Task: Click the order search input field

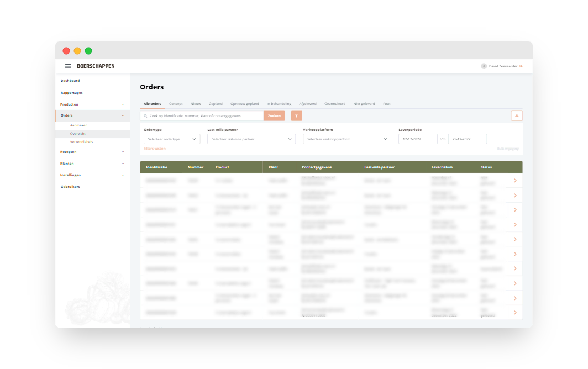Action: [202, 116]
